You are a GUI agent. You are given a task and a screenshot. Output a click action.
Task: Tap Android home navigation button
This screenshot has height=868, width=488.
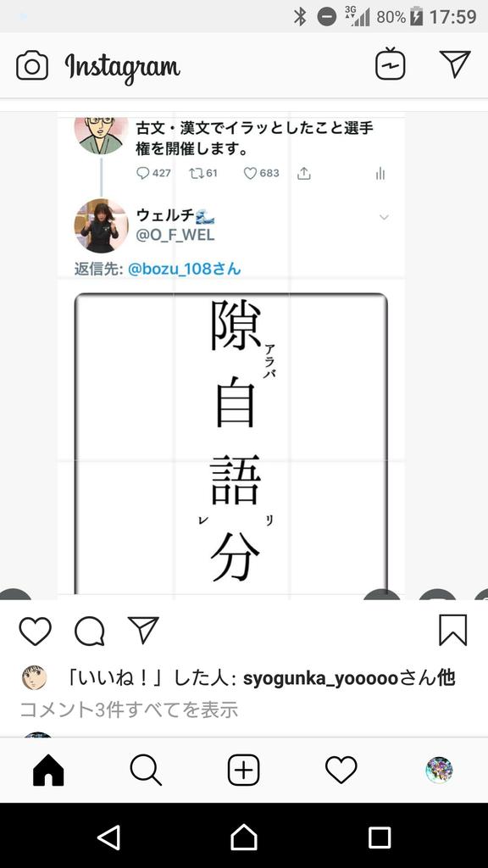[244, 837]
